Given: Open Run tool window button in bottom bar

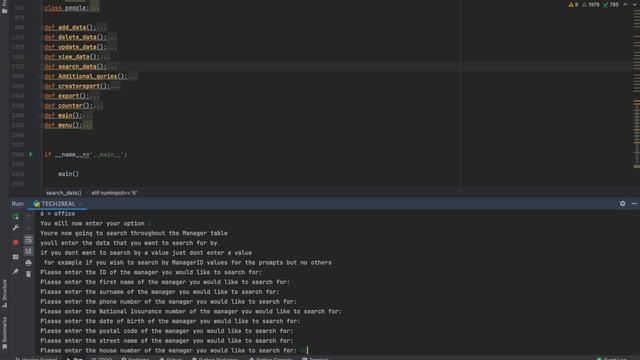Looking at the screenshot, I should pos(75,358).
